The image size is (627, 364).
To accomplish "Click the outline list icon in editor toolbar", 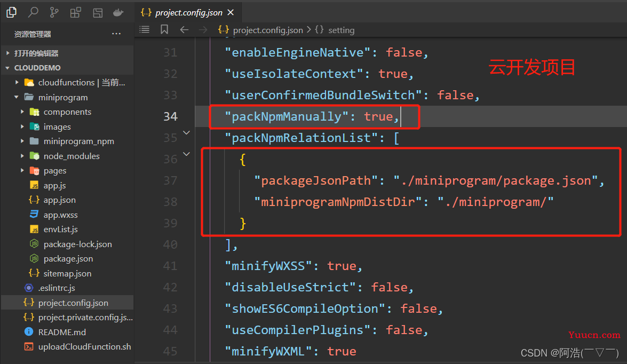I will click(145, 29).
